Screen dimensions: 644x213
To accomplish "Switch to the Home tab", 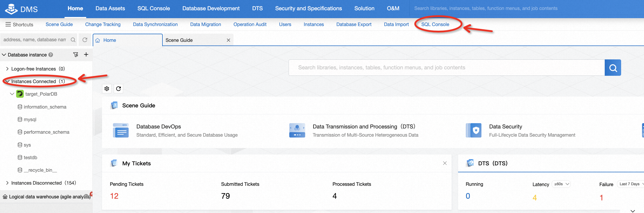I will click(x=128, y=40).
